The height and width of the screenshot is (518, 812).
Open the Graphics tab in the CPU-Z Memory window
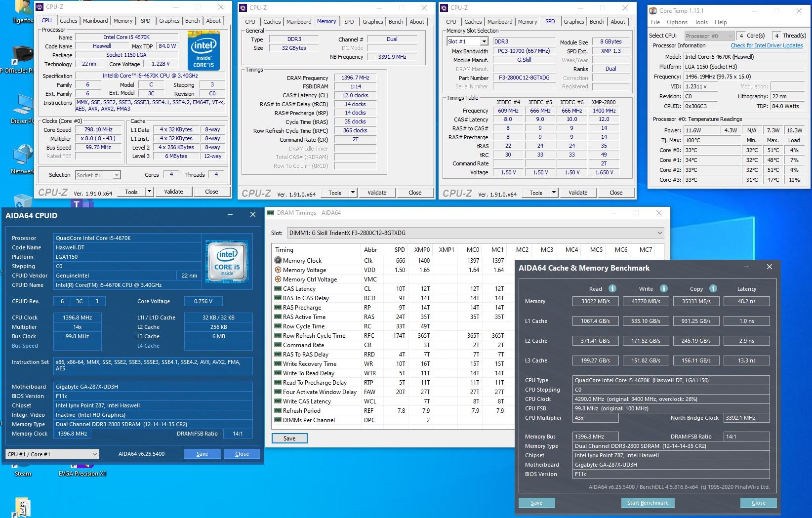372,22
